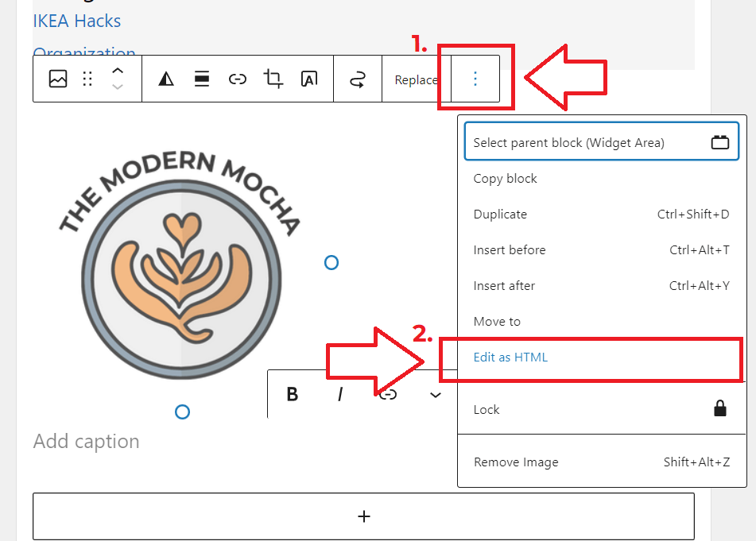The width and height of the screenshot is (756, 541).
Task: Open the block Options three-dot menu
Action: coord(475,79)
